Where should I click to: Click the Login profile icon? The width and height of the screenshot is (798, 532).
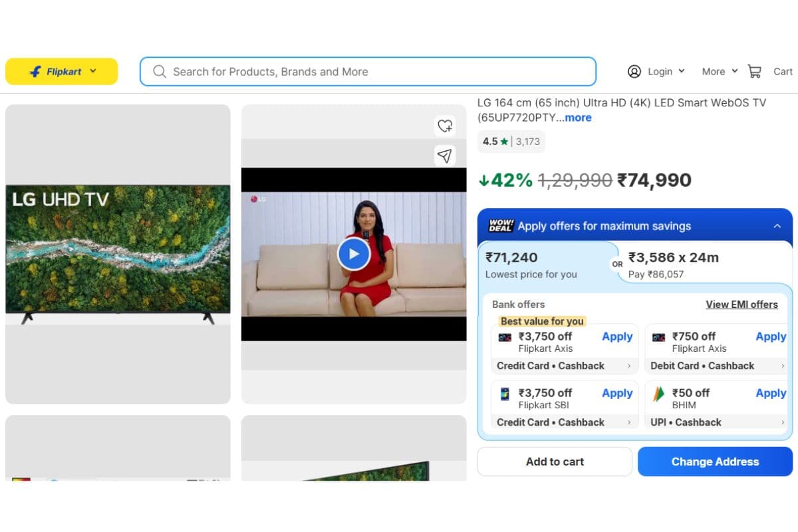(x=634, y=71)
